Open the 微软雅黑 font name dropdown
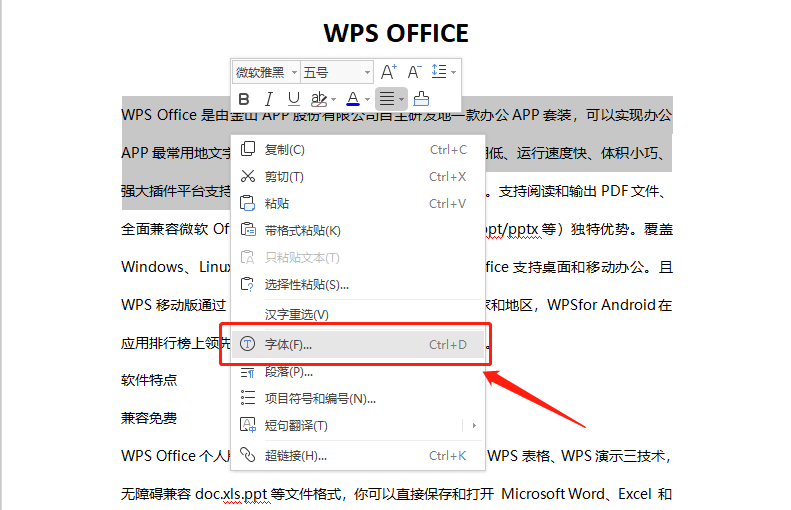Screen dimensions: 791x510 294,73
